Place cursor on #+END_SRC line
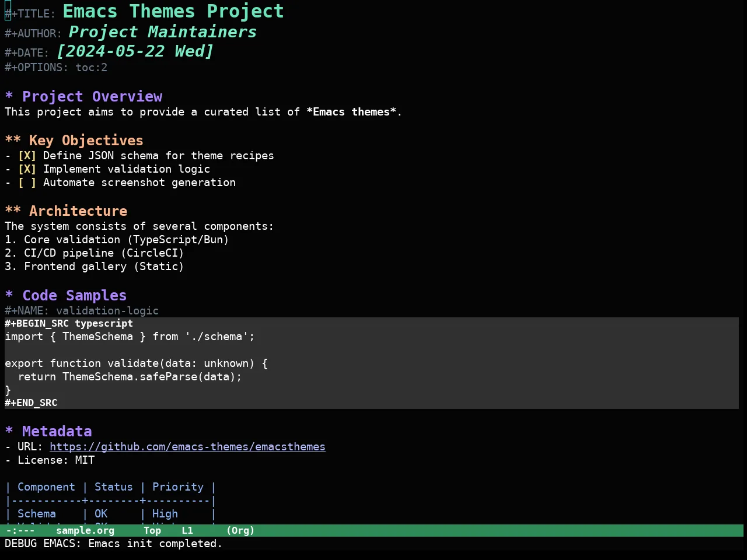 click(31, 402)
